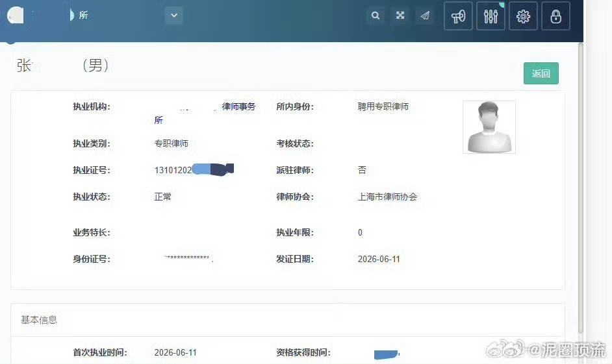Toggle fullscreen with the expand arrows icon

[400, 16]
